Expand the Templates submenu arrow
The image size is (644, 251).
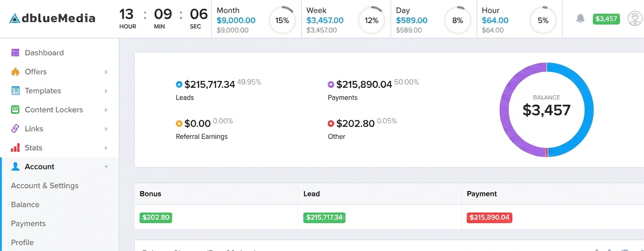coord(106,91)
